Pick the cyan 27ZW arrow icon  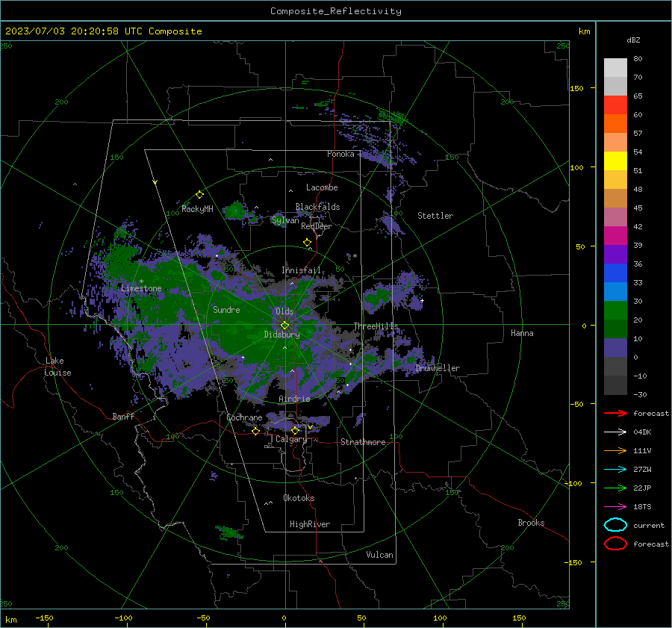click(x=615, y=470)
